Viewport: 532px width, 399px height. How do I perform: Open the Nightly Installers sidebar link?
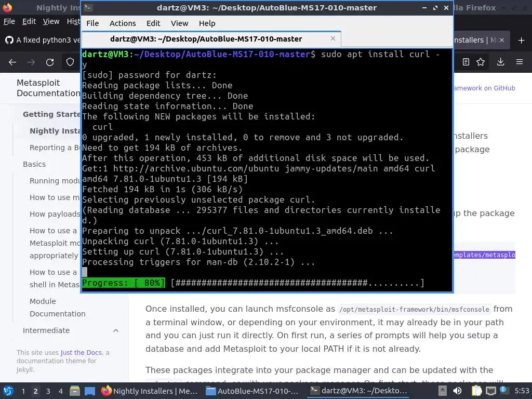pos(55,131)
